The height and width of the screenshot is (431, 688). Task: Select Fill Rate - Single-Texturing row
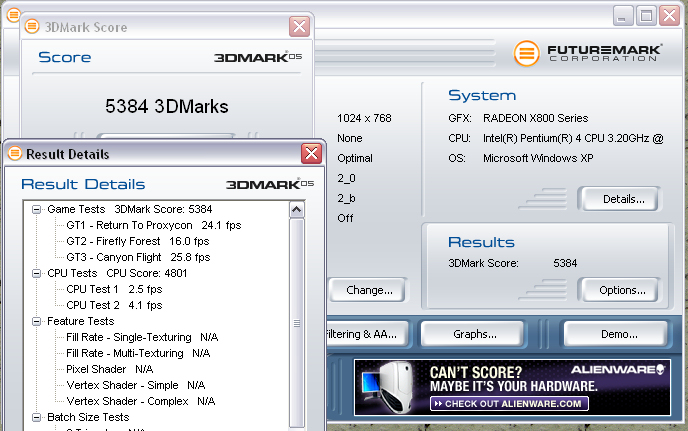click(x=142, y=337)
